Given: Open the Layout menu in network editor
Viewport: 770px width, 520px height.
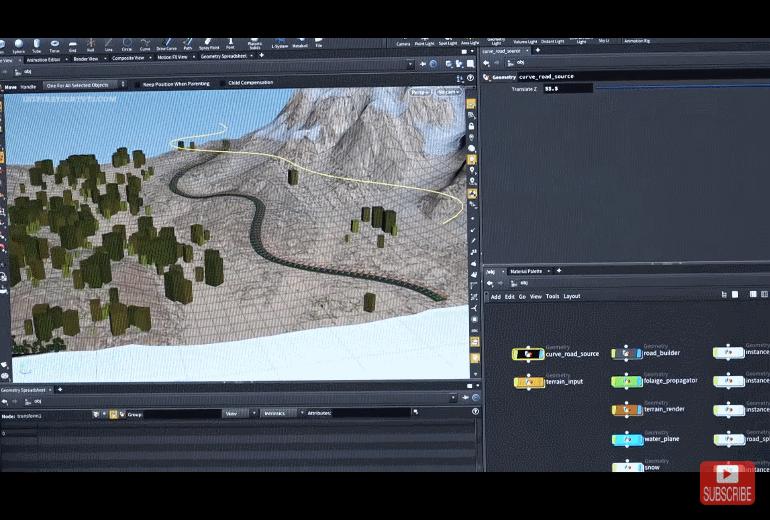Looking at the screenshot, I should 571,296.
